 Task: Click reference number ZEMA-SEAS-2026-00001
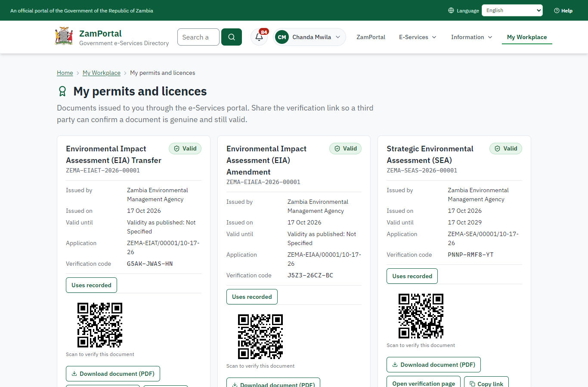422,170
